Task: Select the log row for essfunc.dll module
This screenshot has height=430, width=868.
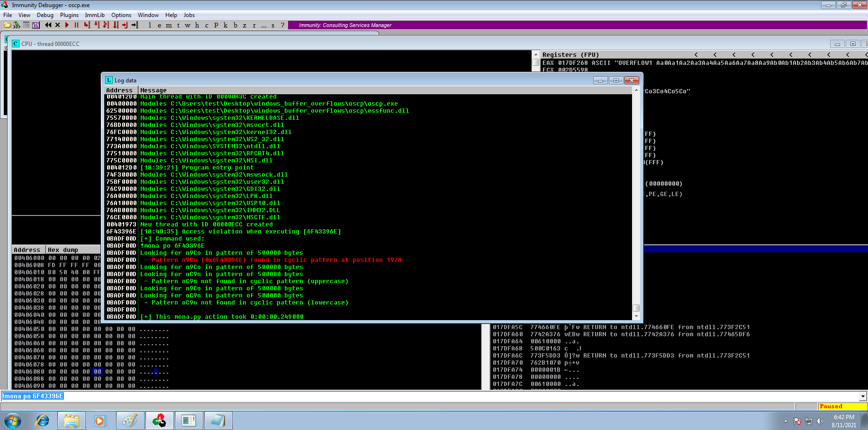Action: pyautogui.click(x=368, y=111)
